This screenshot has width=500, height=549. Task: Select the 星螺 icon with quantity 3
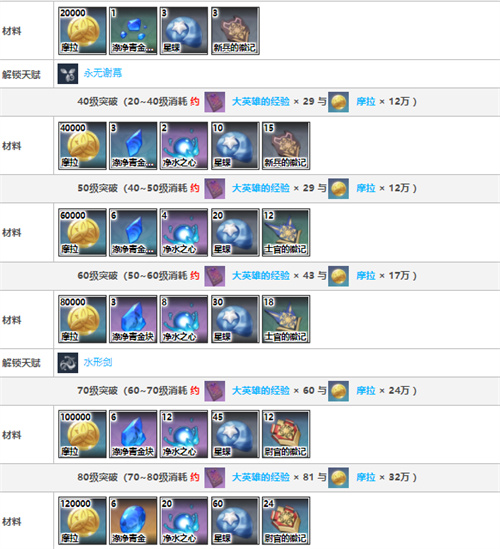pyautogui.click(x=184, y=31)
